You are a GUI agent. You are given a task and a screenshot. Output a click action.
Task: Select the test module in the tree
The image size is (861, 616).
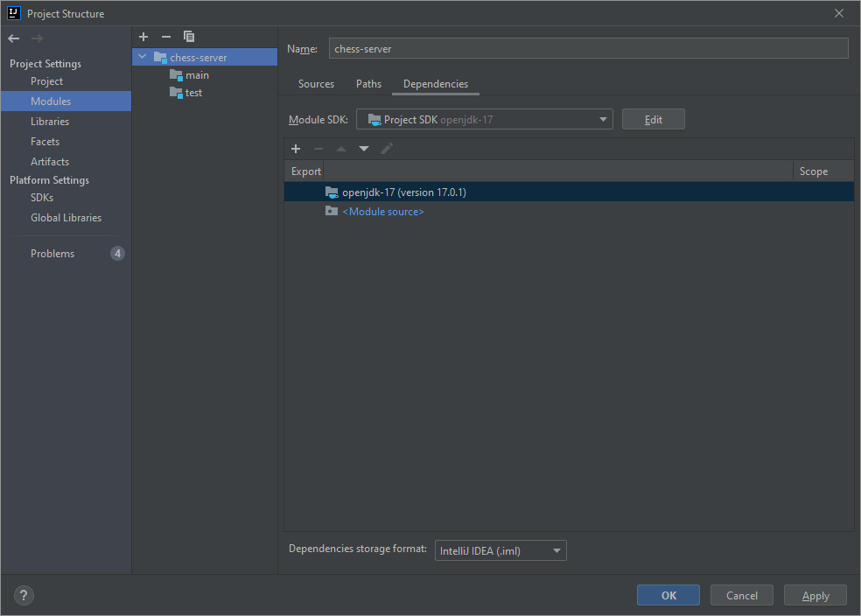pyautogui.click(x=193, y=93)
